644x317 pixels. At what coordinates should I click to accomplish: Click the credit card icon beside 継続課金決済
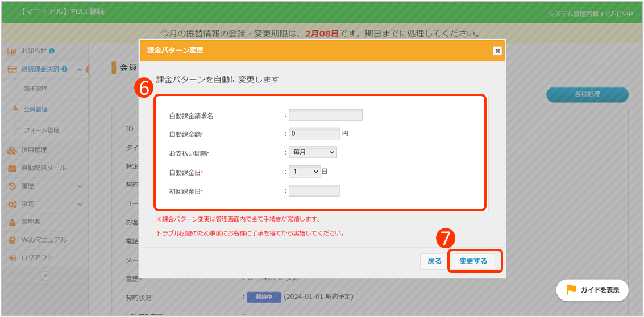tap(12, 69)
